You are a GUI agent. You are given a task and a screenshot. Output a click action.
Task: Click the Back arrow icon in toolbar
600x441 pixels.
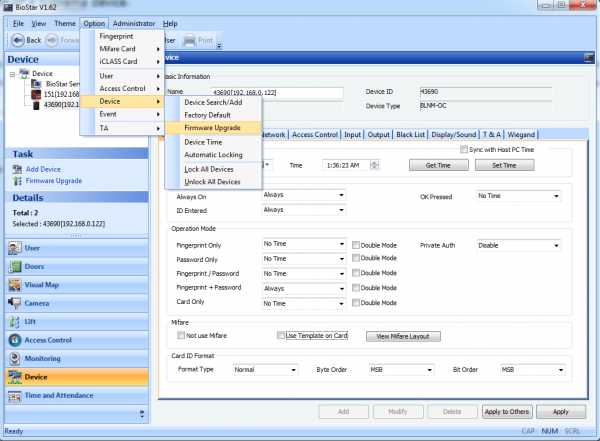pyautogui.click(x=19, y=40)
